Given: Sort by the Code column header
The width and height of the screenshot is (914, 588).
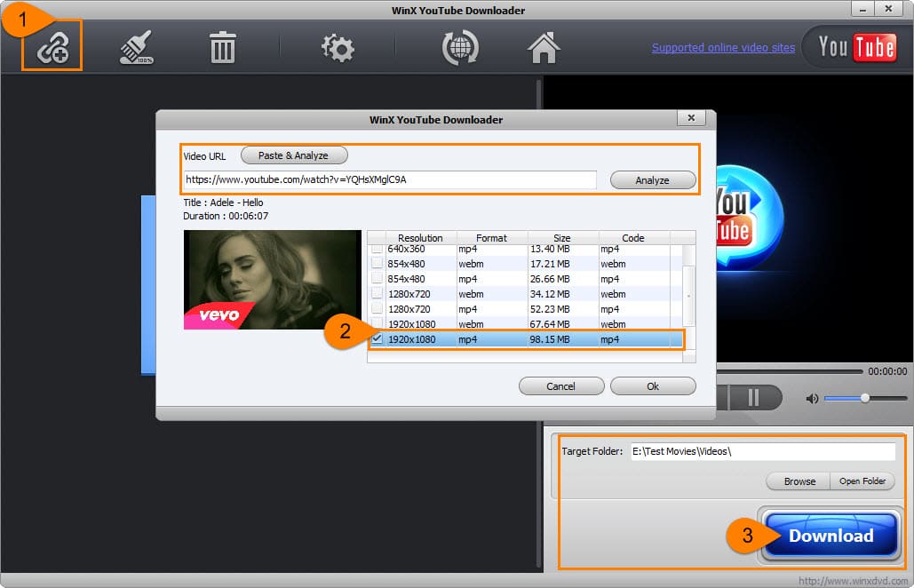Looking at the screenshot, I should click(x=633, y=238).
